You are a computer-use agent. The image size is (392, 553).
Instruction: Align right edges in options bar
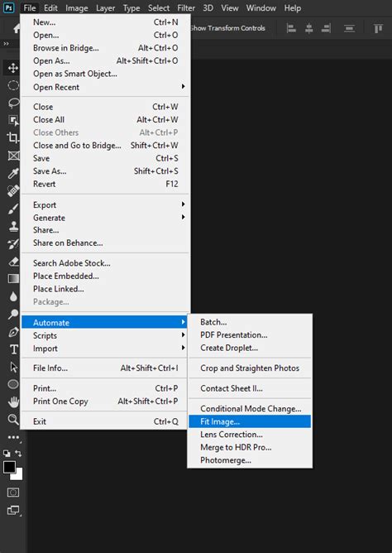(326, 28)
